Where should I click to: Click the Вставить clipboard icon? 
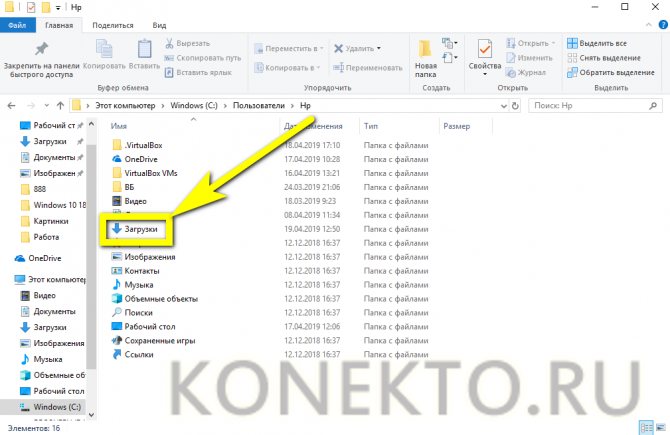[144, 49]
